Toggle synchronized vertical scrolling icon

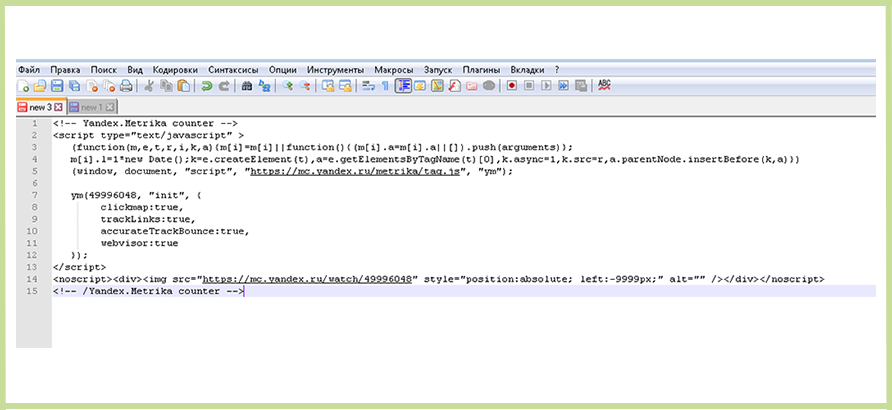[x=328, y=86]
